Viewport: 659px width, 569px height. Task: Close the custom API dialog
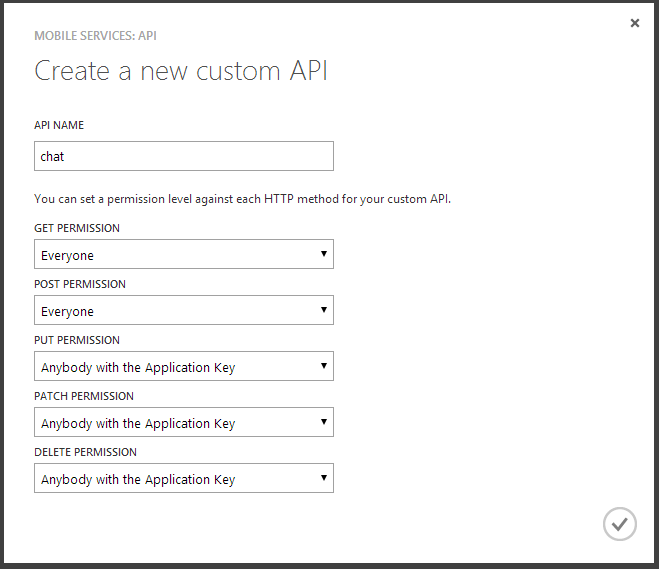click(635, 23)
